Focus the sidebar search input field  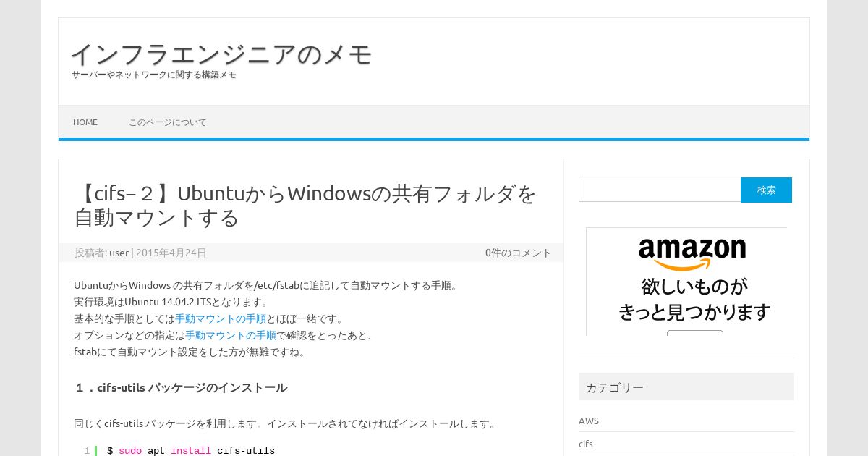pyautogui.click(x=660, y=190)
